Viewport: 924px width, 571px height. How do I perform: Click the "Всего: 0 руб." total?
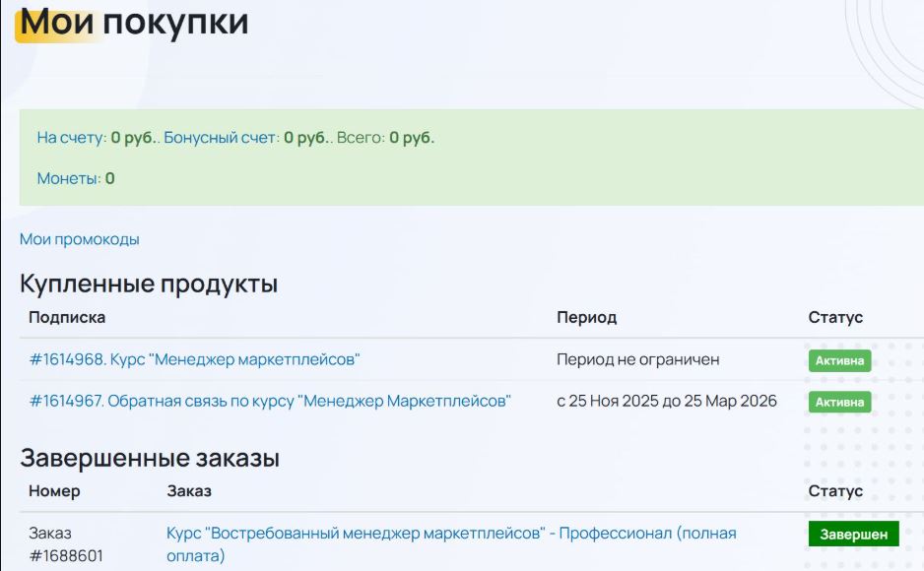pos(385,138)
